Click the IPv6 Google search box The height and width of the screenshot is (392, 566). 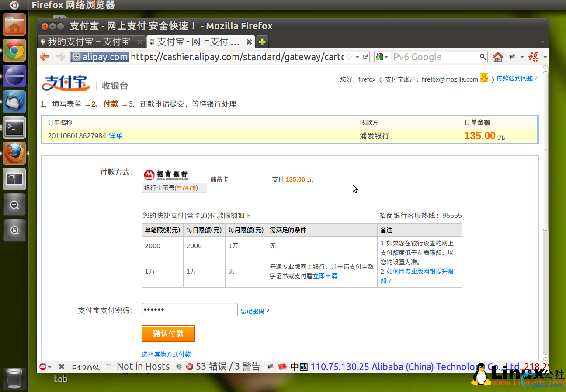(433, 57)
